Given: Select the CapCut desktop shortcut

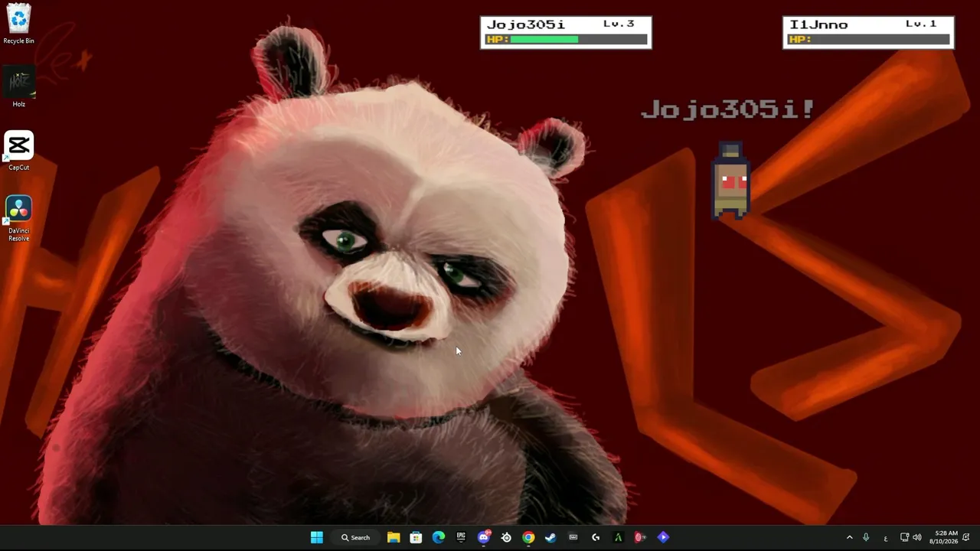Looking at the screenshot, I should [18, 151].
